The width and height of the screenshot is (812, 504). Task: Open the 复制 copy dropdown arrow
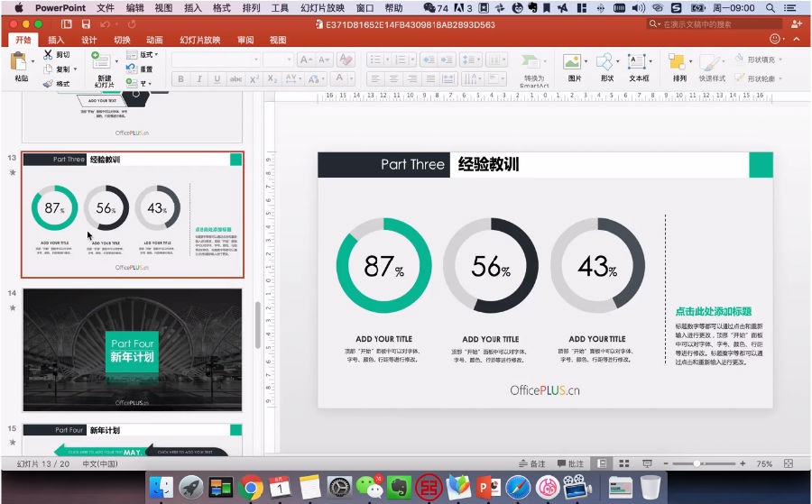click(75, 69)
